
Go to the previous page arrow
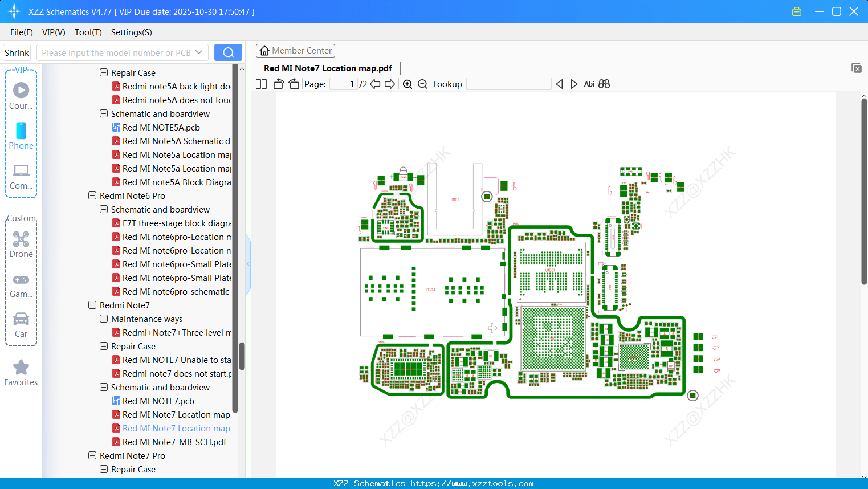coord(375,84)
